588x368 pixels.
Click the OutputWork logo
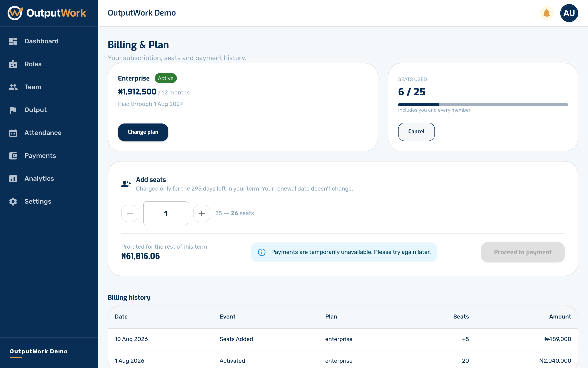[47, 13]
